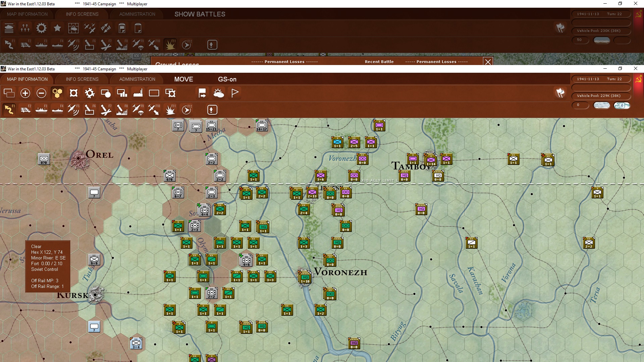Click the date and turn box in front window
This screenshot has width=644, height=362.
[601, 79]
